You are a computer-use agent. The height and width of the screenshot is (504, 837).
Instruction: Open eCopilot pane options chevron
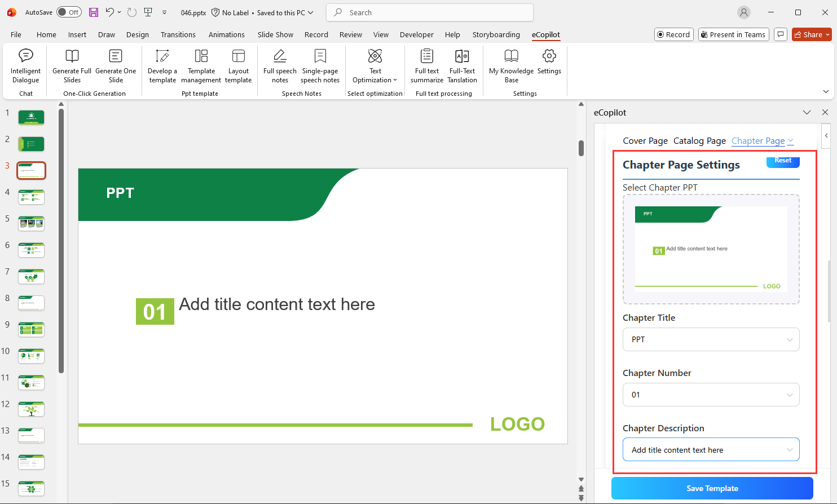(x=807, y=112)
